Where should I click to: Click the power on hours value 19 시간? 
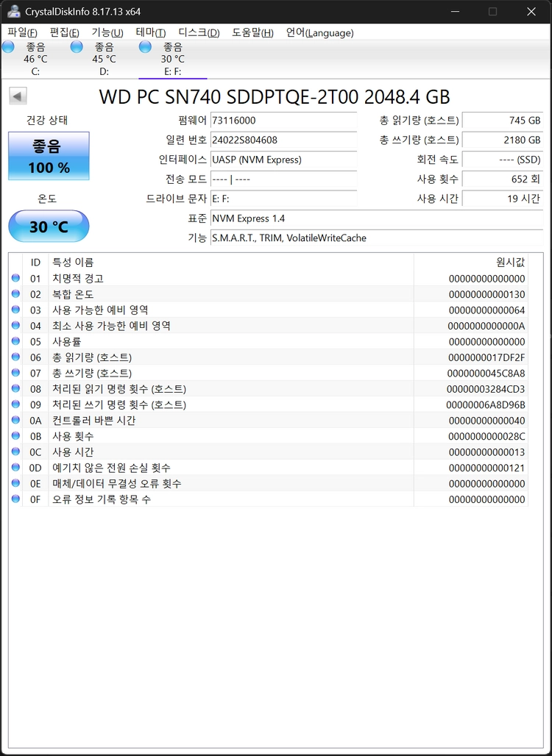click(x=503, y=199)
